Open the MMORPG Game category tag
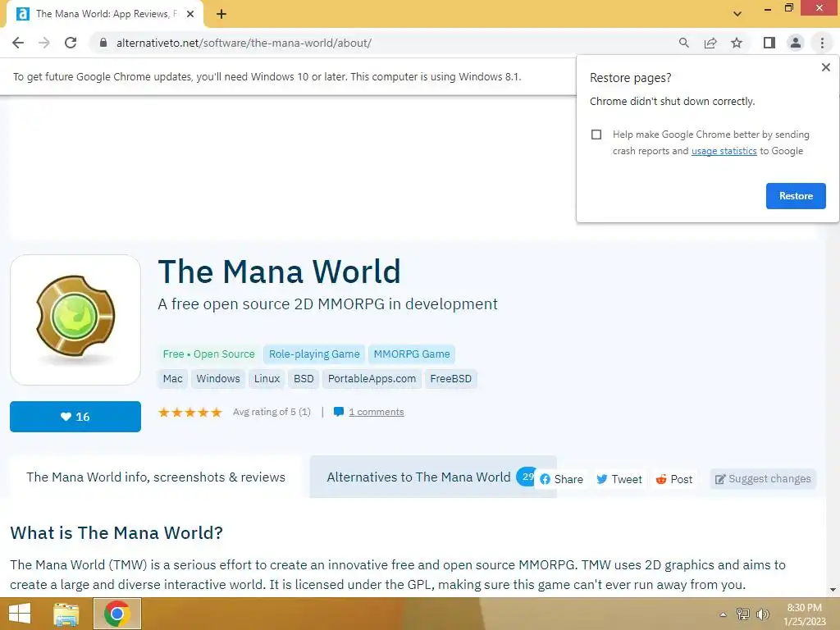 coord(412,354)
